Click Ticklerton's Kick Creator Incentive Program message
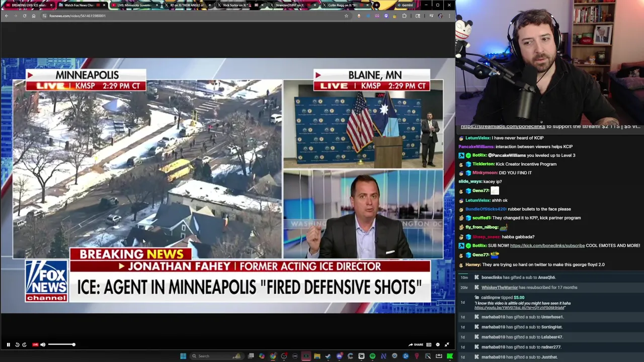 pos(526,164)
